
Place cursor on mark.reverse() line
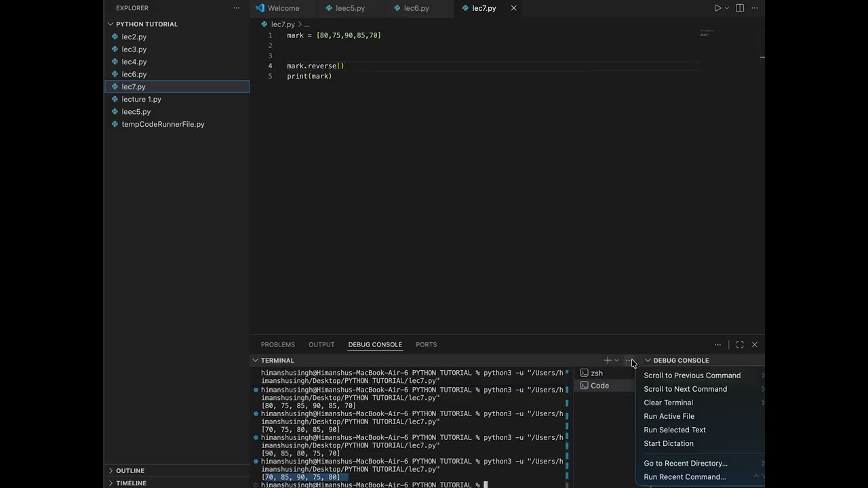coord(315,66)
